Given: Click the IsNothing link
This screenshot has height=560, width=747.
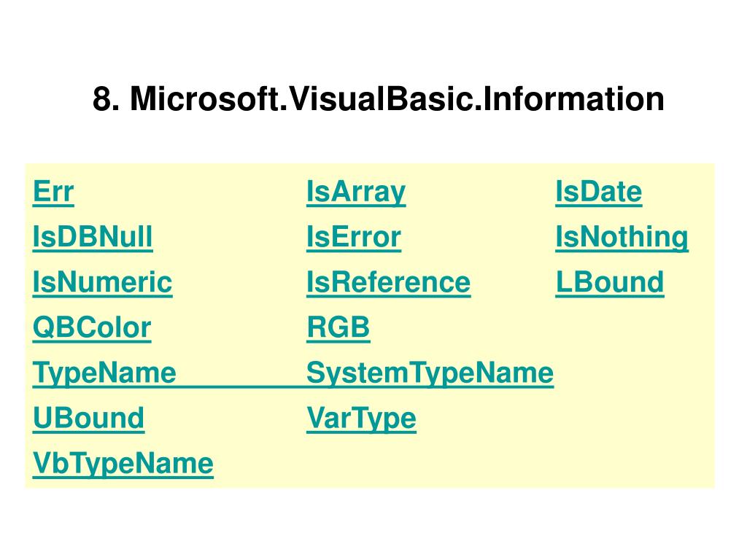Looking at the screenshot, I should (622, 238).
